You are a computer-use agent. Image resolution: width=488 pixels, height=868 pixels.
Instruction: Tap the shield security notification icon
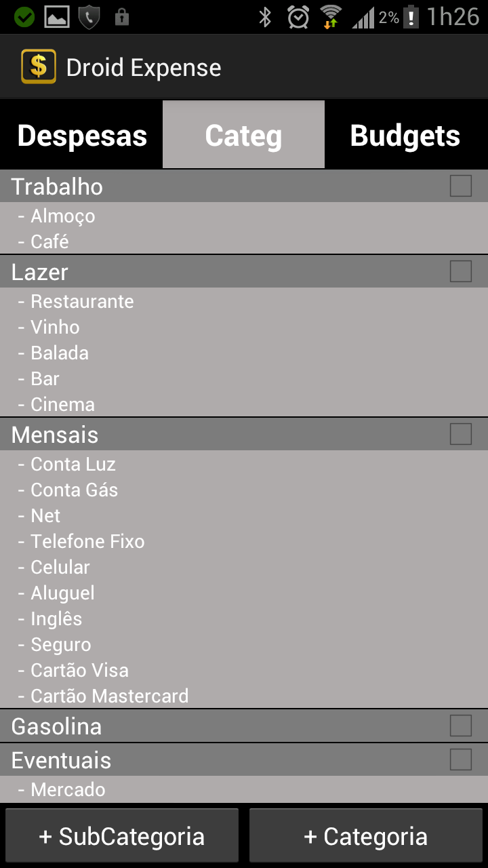pos(89,17)
